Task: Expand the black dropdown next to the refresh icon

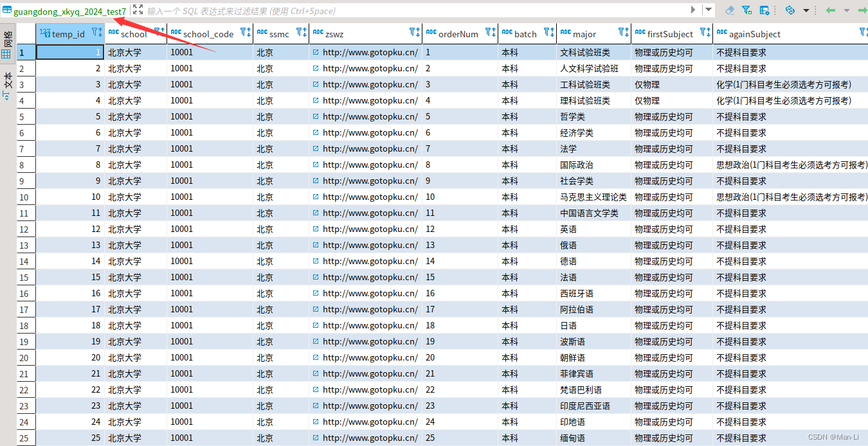Action: point(806,10)
